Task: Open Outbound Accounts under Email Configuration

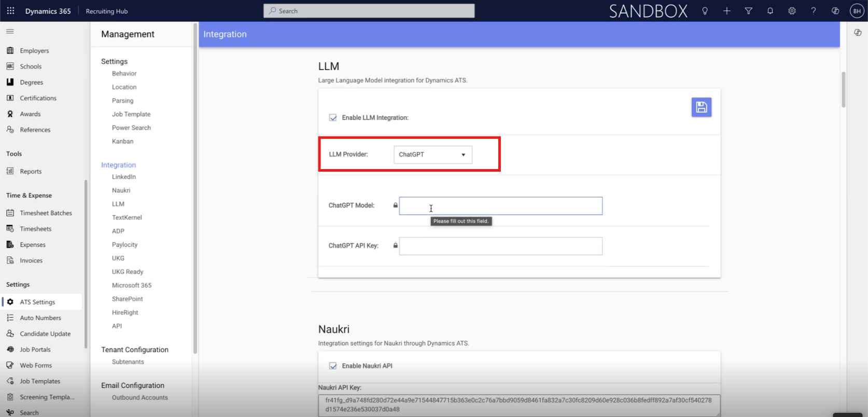Action: click(140, 398)
